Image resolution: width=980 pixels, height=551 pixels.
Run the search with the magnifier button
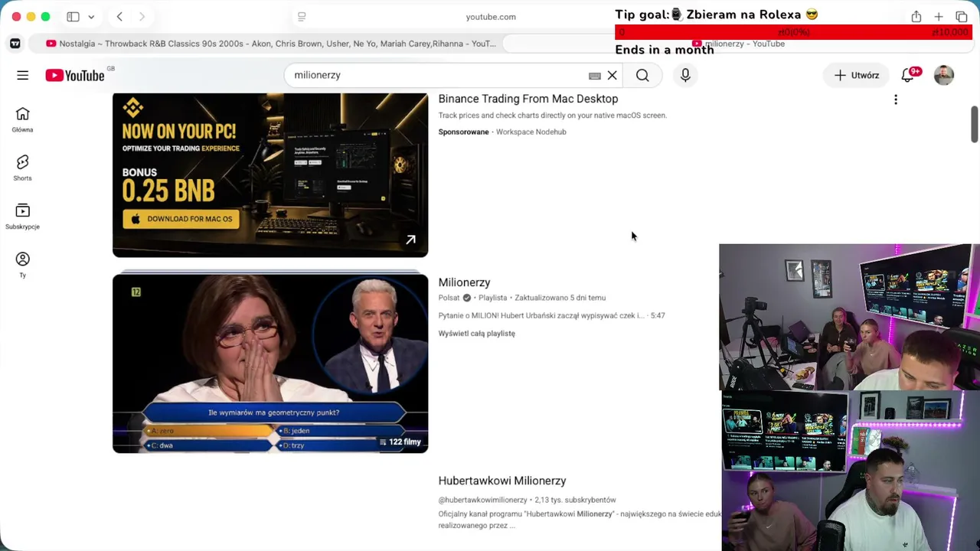pyautogui.click(x=642, y=75)
